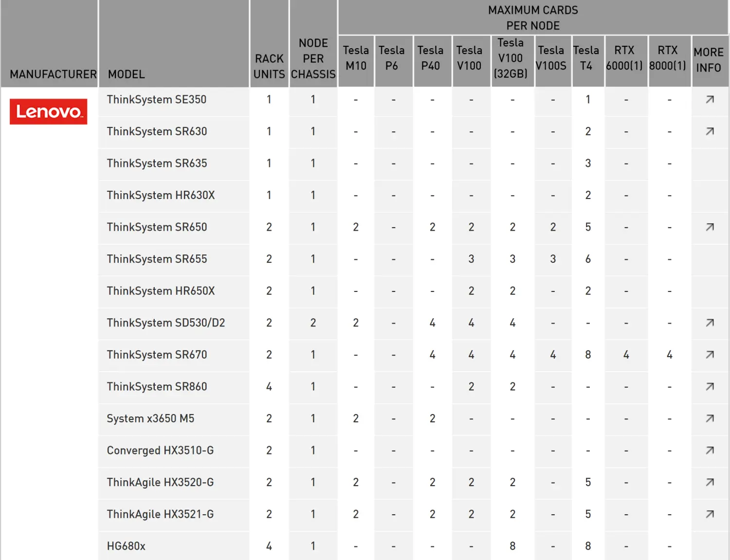Select the ThinkSystem HR630X model name

(161, 195)
